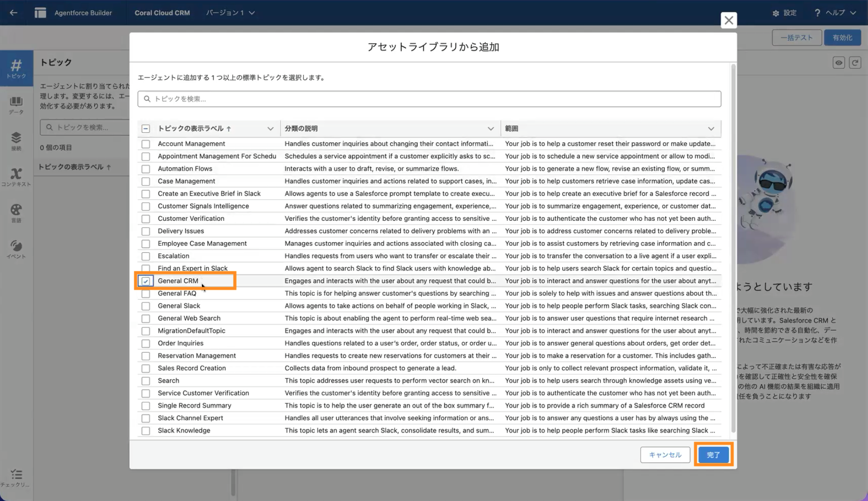Click the help question mark icon

pos(817,13)
